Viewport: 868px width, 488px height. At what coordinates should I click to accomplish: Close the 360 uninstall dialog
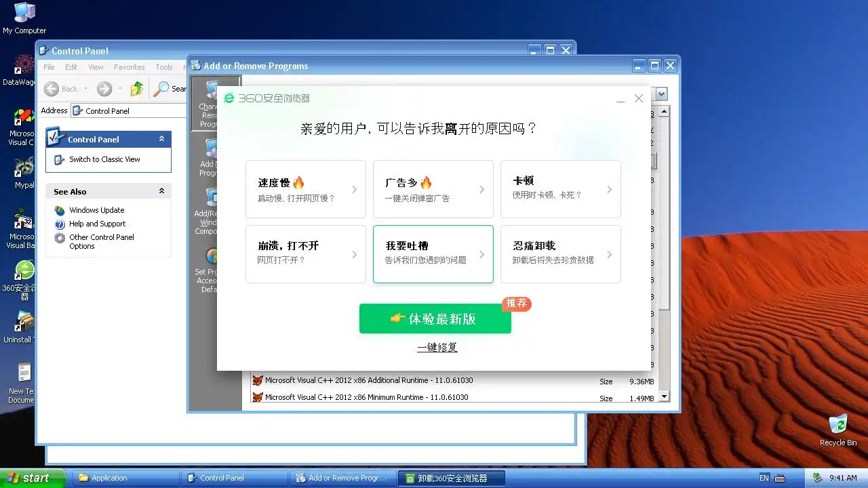pyautogui.click(x=639, y=99)
